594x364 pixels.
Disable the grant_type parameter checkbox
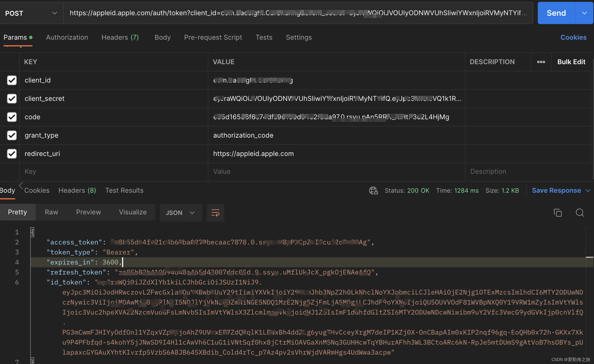(12, 135)
